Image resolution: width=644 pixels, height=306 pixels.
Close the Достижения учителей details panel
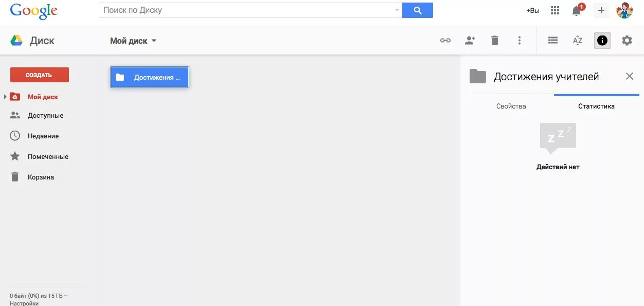coord(630,77)
